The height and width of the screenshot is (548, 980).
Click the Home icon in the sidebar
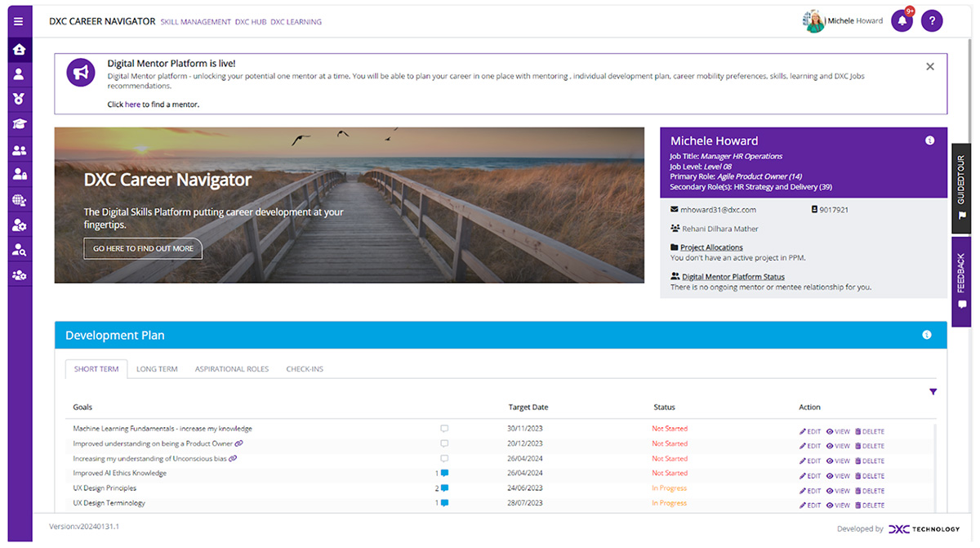point(19,50)
